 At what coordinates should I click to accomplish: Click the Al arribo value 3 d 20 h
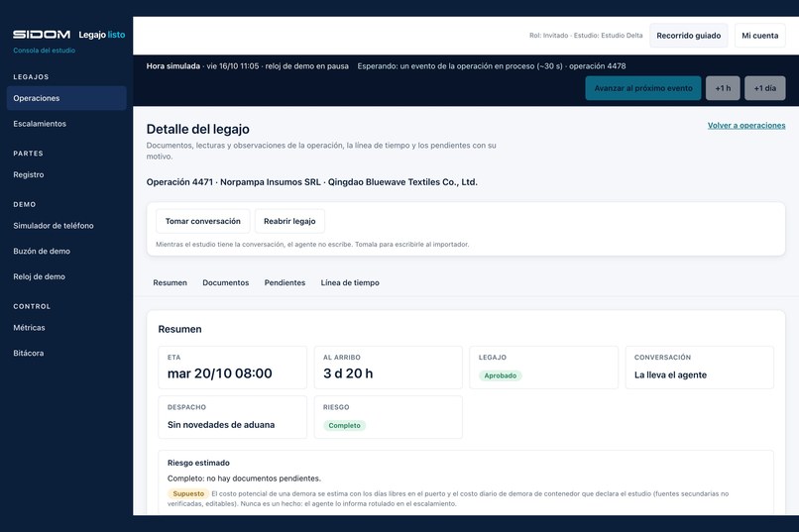tap(348, 373)
